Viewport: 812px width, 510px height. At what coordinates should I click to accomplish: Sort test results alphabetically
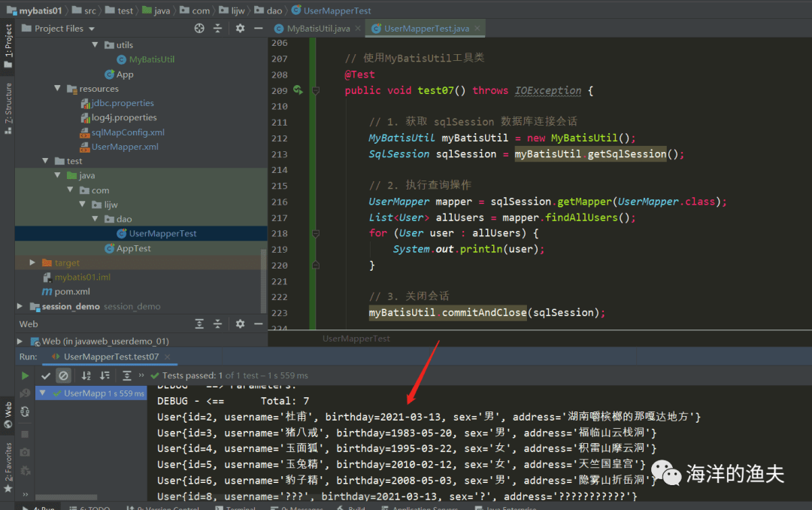coord(86,375)
